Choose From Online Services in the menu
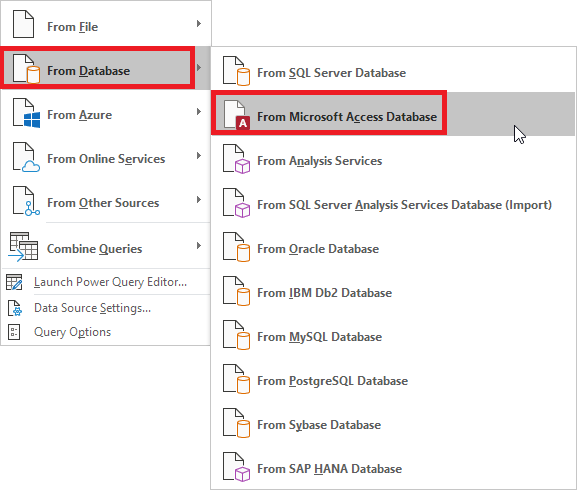Image resolution: width=577 pixels, height=490 pixels. (x=106, y=156)
